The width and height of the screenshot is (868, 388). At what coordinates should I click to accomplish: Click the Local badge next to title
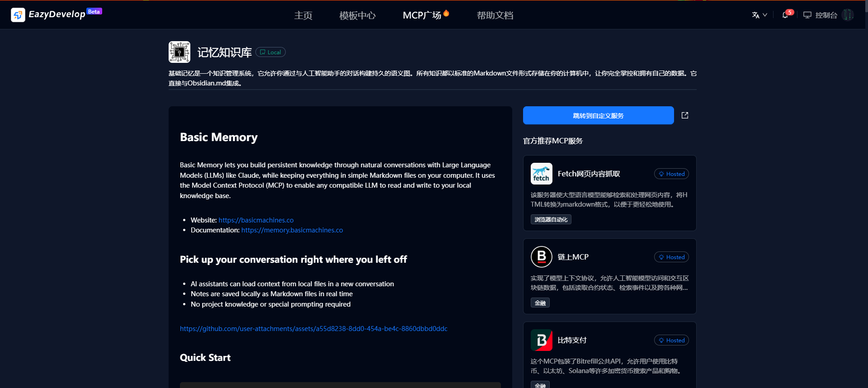[270, 52]
